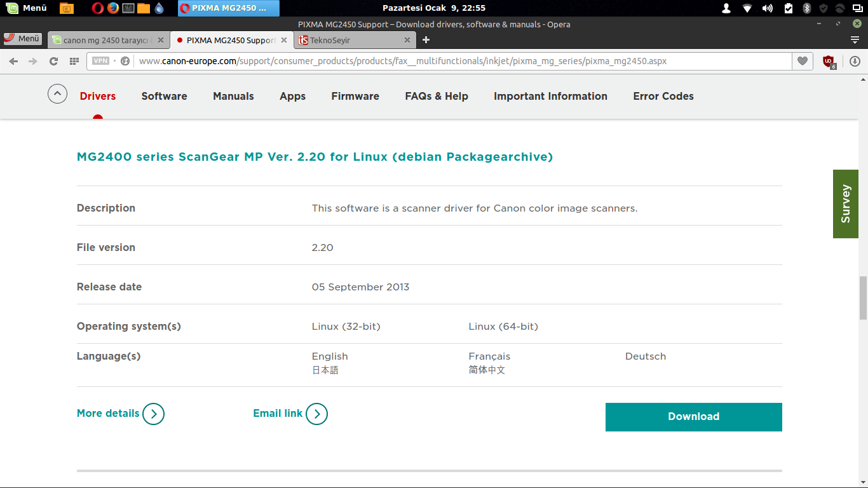Open the Error Codes navigation tab
Viewport: 868px width, 488px height.
tap(663, 97)
